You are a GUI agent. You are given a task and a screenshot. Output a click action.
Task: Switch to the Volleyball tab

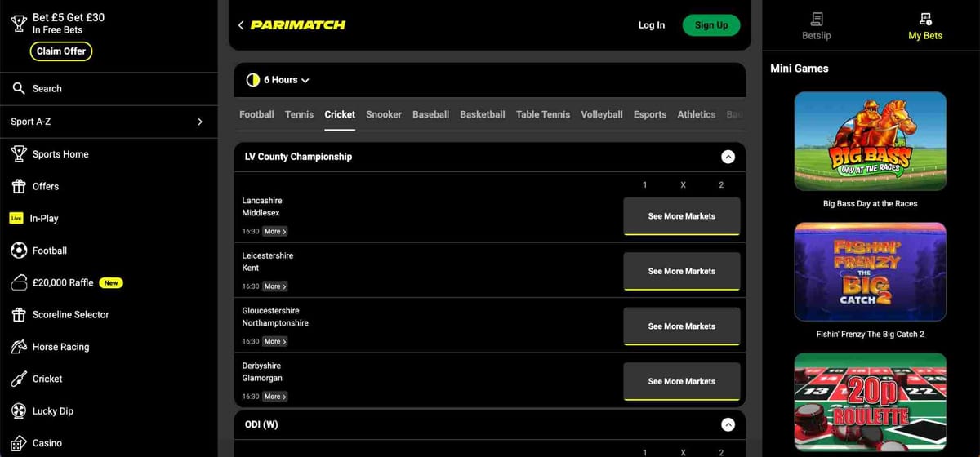602,114
